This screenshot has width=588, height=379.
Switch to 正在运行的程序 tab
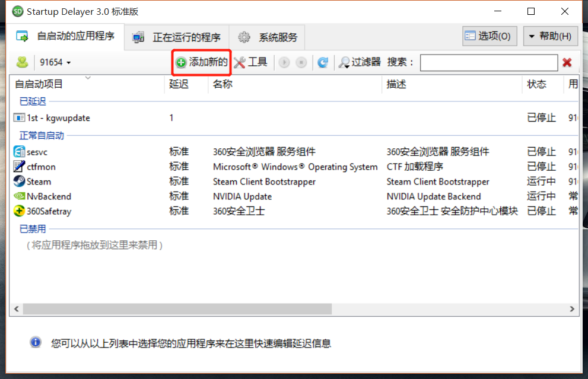pos(177,37)
